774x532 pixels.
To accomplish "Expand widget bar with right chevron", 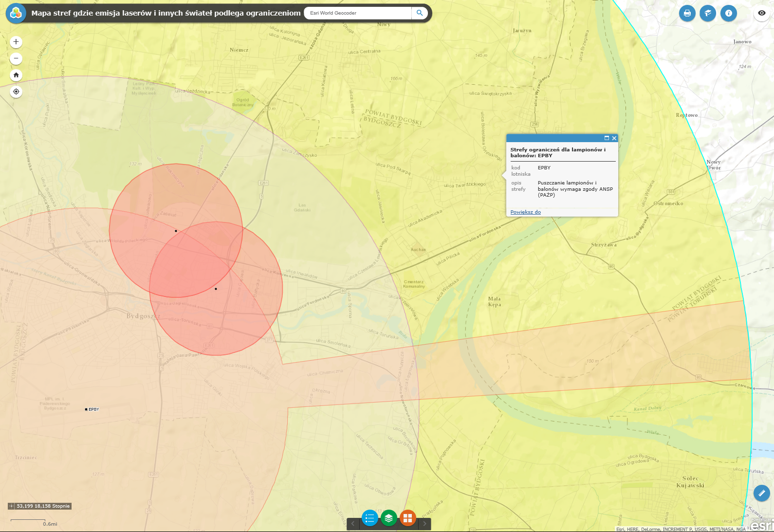I will 424,524.
